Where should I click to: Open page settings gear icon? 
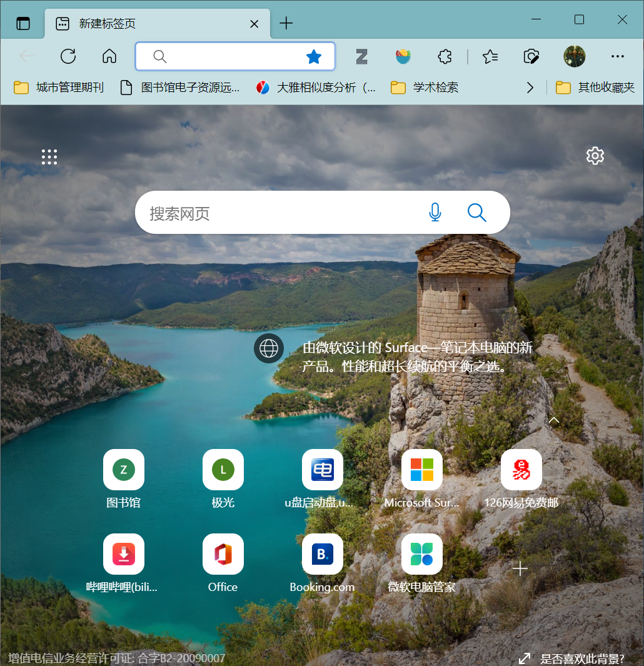[x=595, y=156]
